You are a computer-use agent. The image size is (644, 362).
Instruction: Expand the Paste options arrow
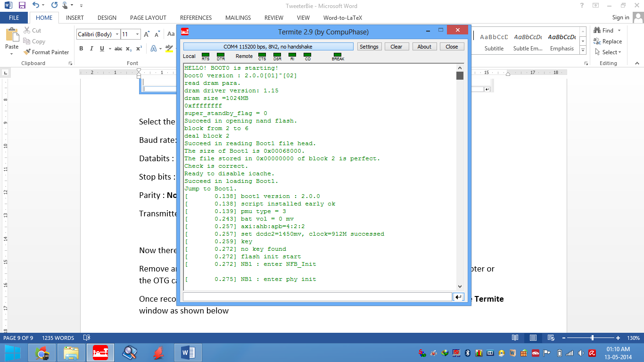tap(12, 53)
